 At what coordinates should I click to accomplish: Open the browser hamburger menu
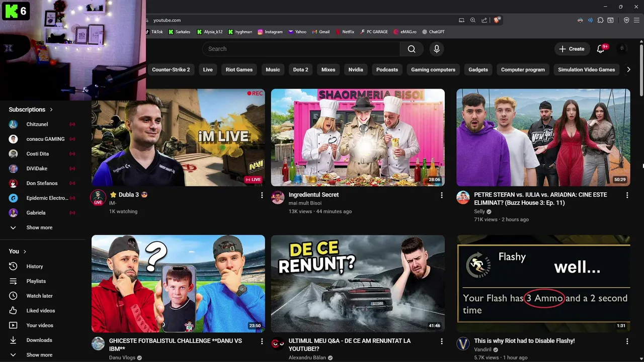(x=636, y=20)
